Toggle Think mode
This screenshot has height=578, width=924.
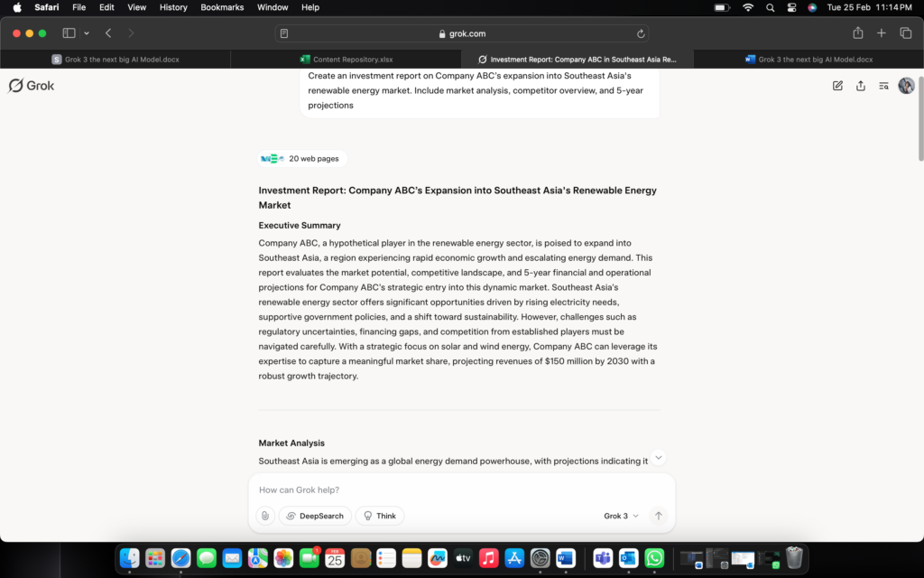[x=380, y=516]
